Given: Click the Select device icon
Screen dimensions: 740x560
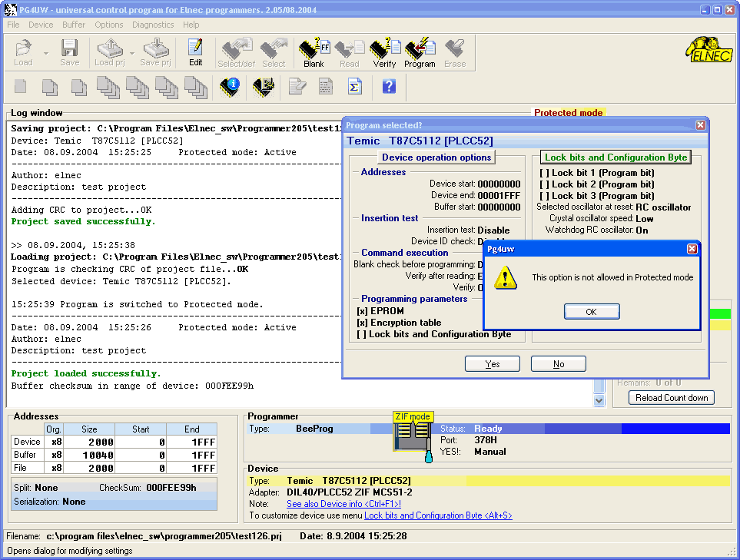Looking at the screenshot, I should 274,52.
